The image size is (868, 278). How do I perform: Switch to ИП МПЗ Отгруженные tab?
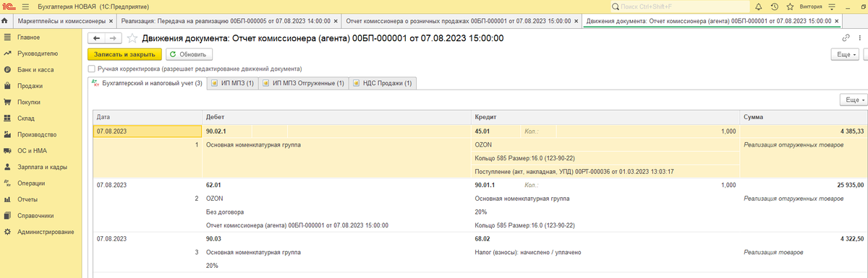click(303, 84)
